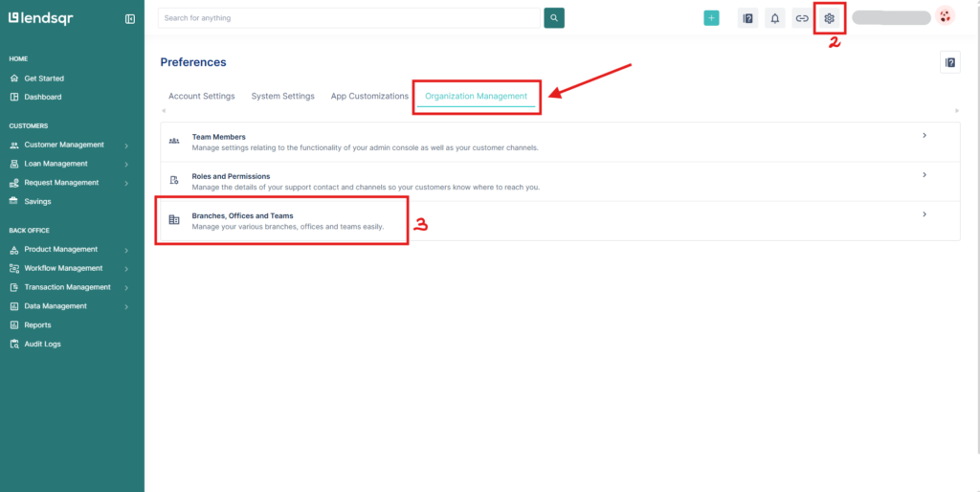The image size is (980, 492).
Task: Click the Loan Management icon
Action: click(x=13, y=164)
